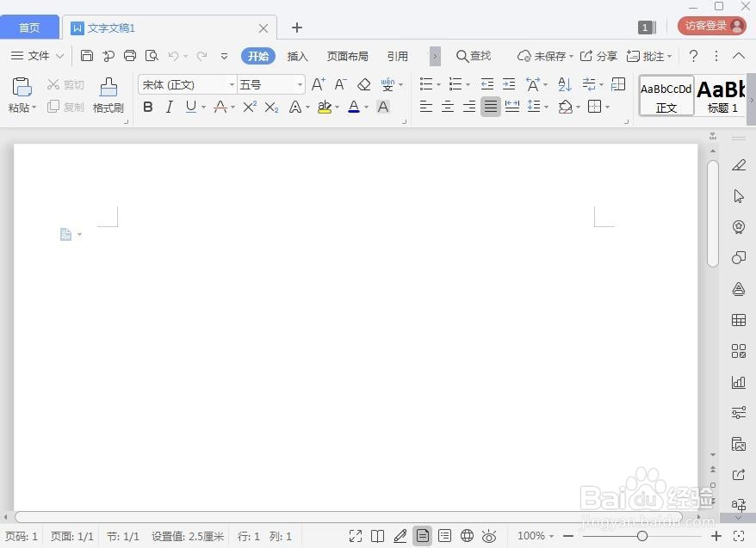Toggle italic formatting
Viewport: 756px width, 548px height.
169,106
